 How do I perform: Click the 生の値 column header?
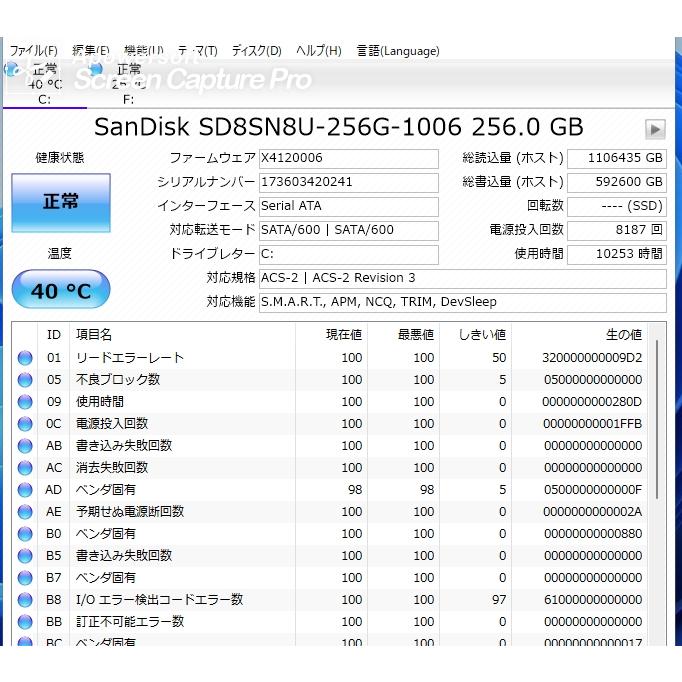(580, 335)
